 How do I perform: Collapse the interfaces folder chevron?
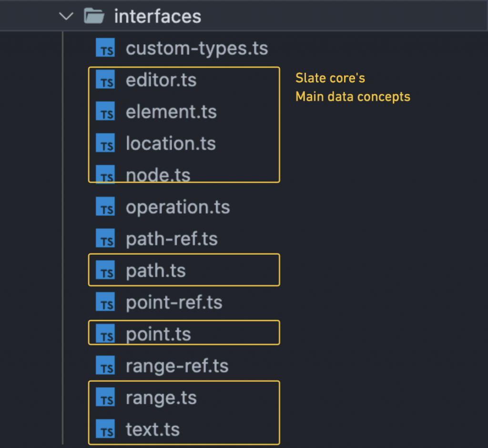66,17
